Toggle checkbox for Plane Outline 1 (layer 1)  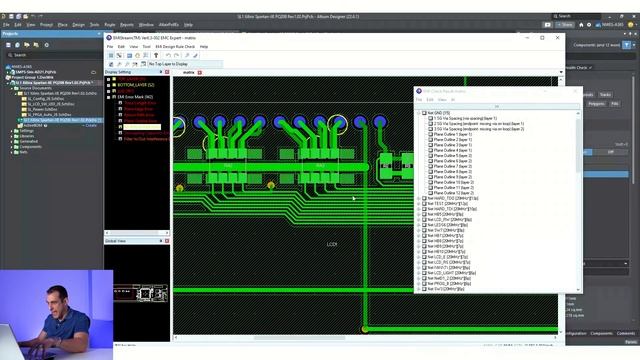click(x=430, y=134)
